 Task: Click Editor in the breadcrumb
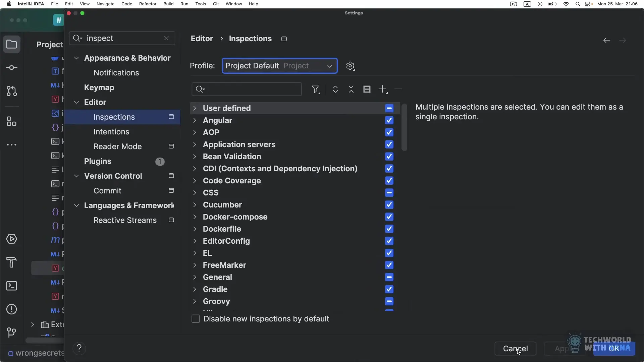pyautogui.click(x=202, y=39)
